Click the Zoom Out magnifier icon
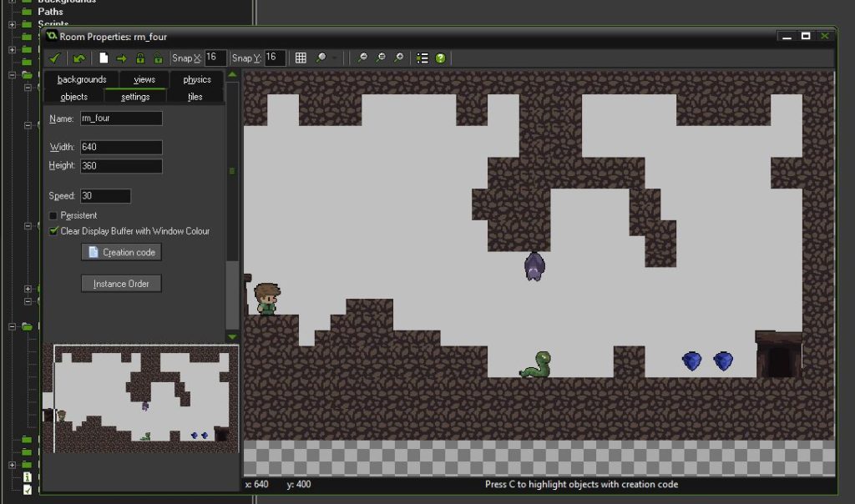 point(362,58)
